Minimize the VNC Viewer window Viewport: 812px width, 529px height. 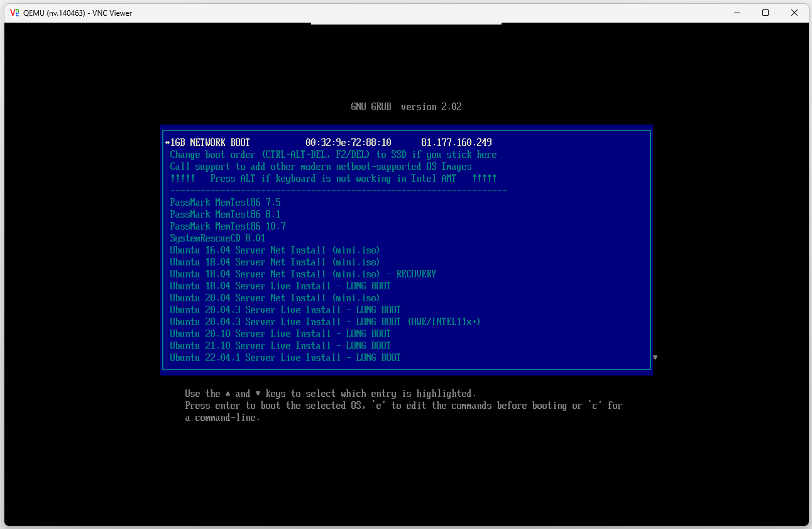pyautogui.click(x=736, y=13)
